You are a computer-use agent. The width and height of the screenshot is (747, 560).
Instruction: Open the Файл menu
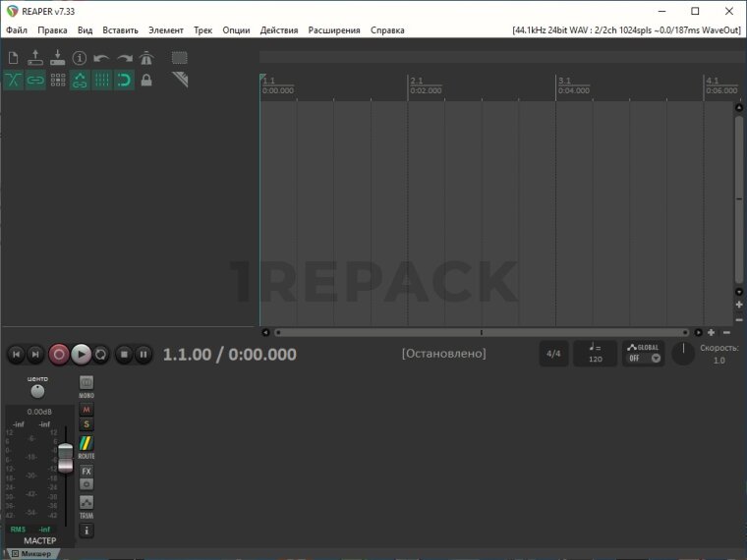coord(16,30)
